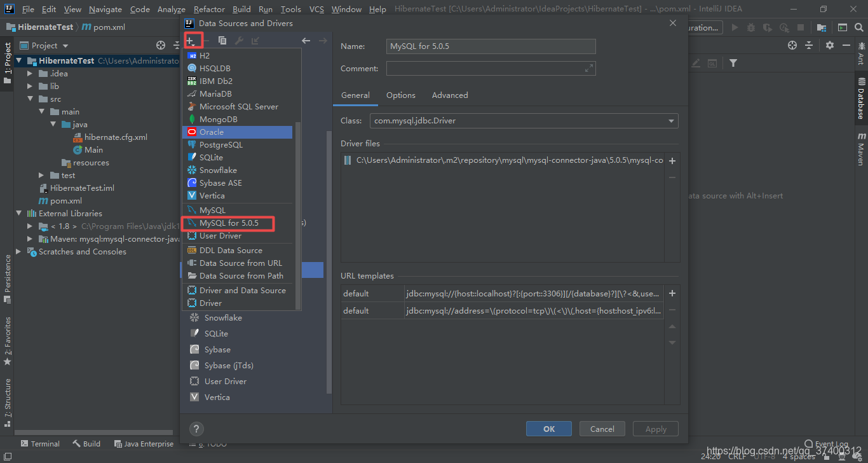Click the help question mark button
Image resolution: width=868 pixels, height=463 pixels.
pyautogui.click(x=197, y=429)
